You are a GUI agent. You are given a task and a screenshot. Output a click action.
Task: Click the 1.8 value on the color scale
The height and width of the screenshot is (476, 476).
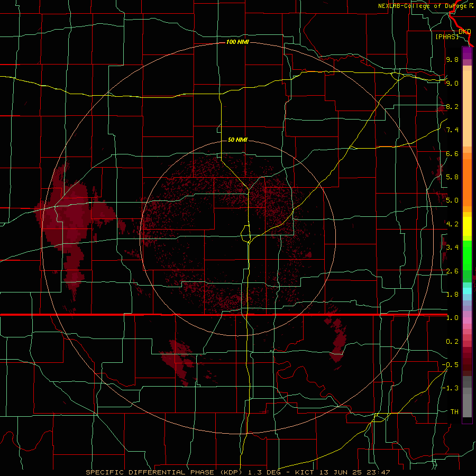point(452,295)
